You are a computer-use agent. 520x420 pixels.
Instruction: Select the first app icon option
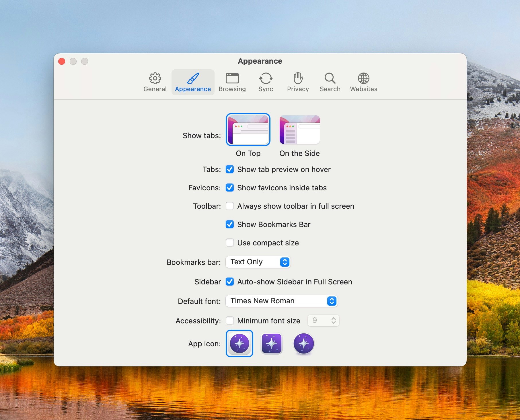click(239, 343)
